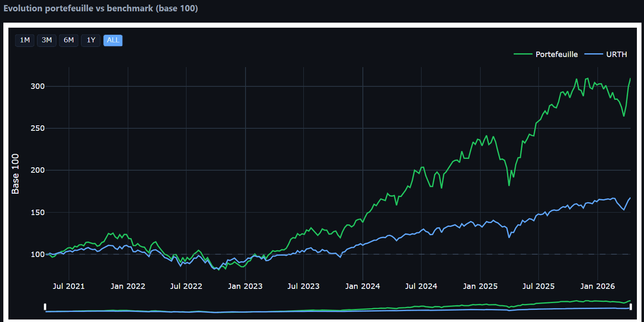Click the Evolution portefeuille vs benchmark heading
This screenshot has width=644, height=322.
click(101, 8)
